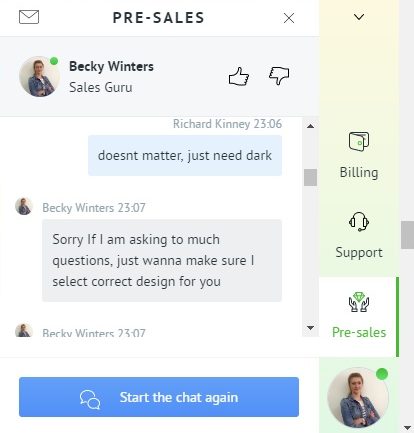Image resolution: width=414 pixels, height=433 pixels.
Task: Click chat scrollbar up arrow
Action: (310, 126)
